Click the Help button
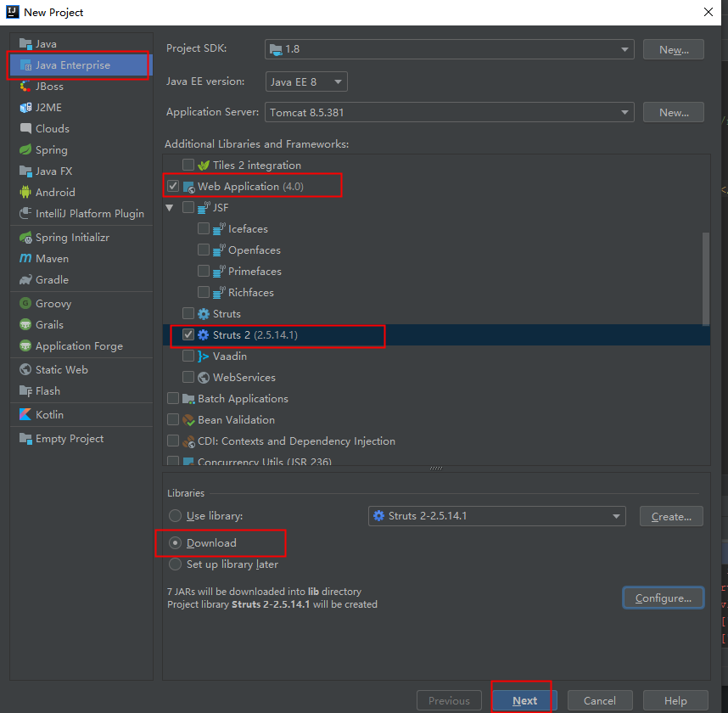 675,700
